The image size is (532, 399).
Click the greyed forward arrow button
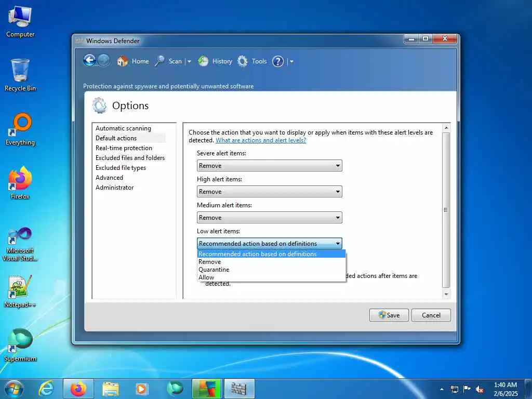[104, 61]
